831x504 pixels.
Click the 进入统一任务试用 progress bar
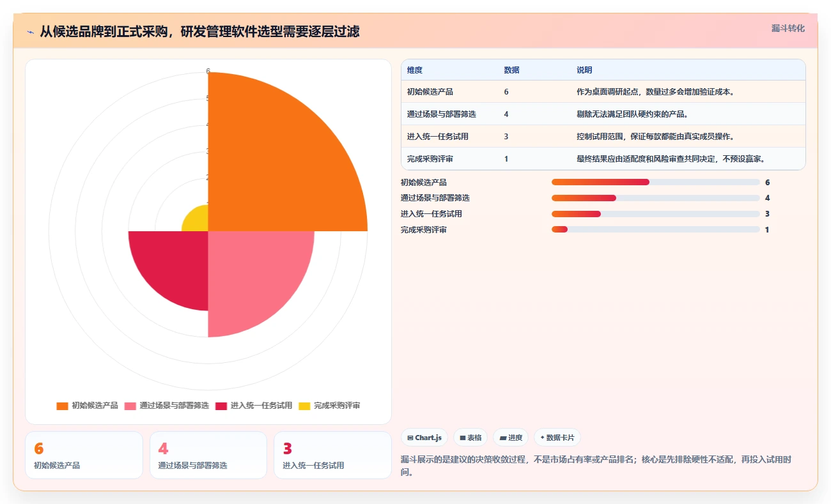pyautogui.click(x=656, y=214)
